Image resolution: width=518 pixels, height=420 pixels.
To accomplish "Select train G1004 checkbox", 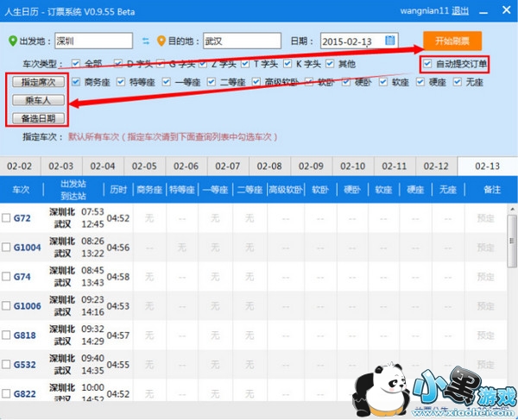I will pyautogui.click(x=6, y=248).
